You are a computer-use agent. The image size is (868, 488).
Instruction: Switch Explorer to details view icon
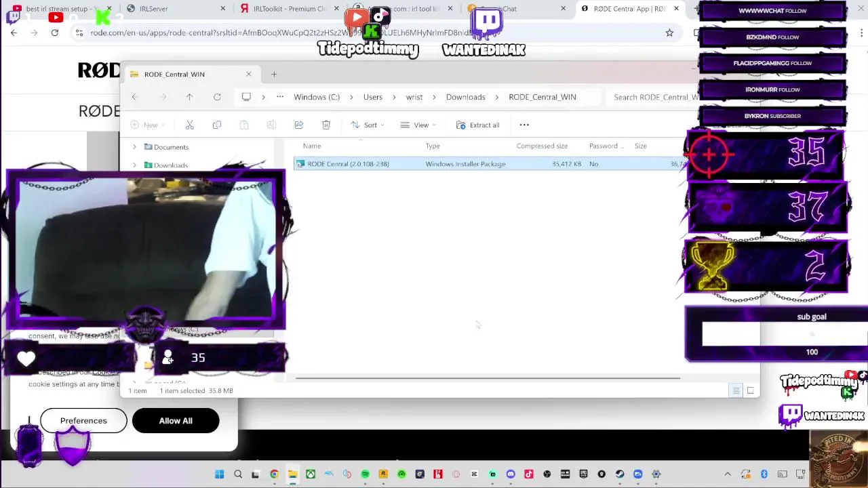pyautogui.click(x=736, y=390)
